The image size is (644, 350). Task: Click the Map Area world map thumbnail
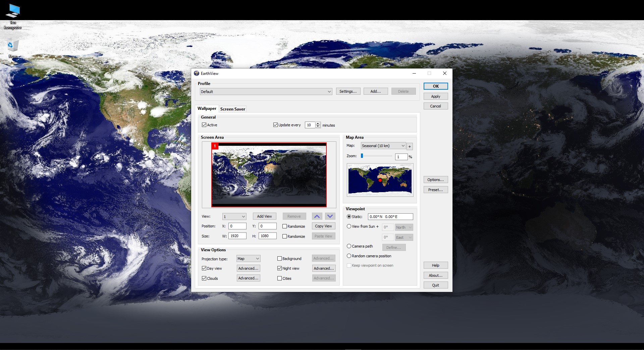(380, 180)
